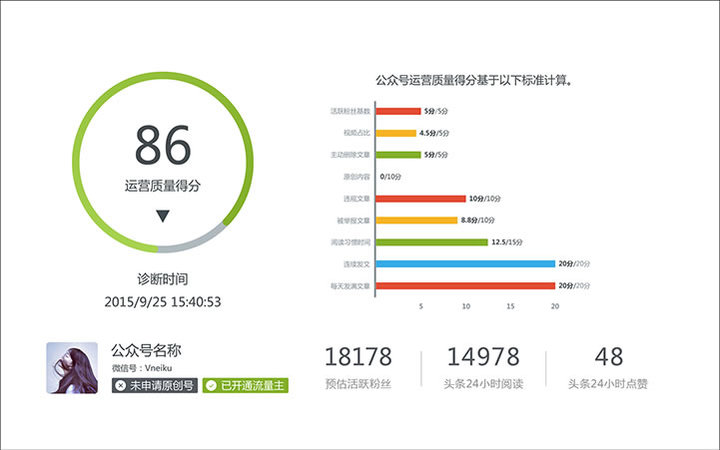Click the 已开通流量主 badge text
The height and width of the screenshot is (450, 720).
coord(252,385)
